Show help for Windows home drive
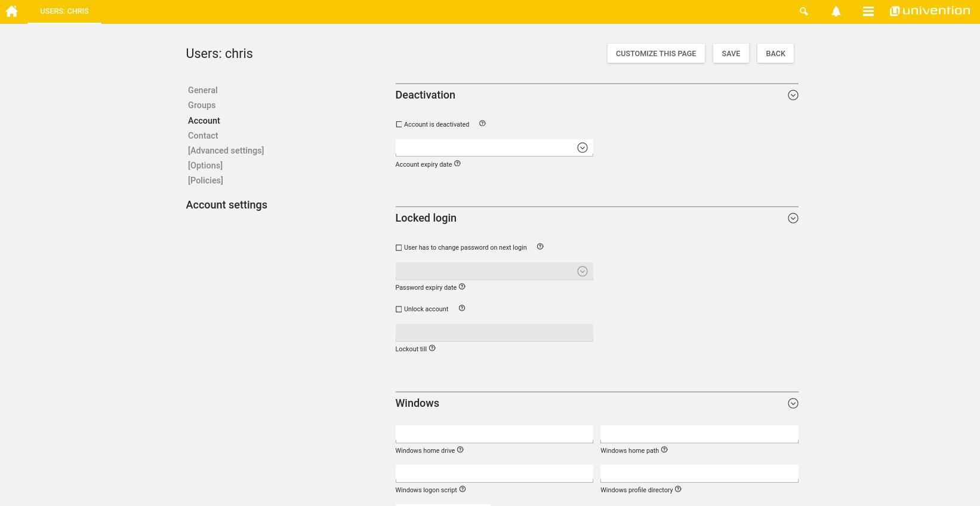Image resolution: width=980 pixels, height=506 pixels. pyautogui.click(x=460, y=450)
